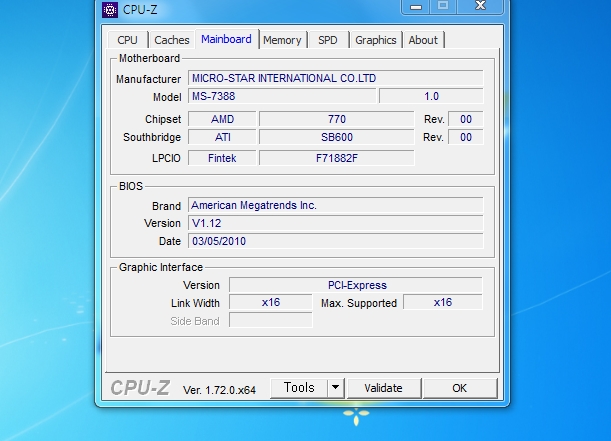Click the BIOS Date field 03/05/2010

tap(335, 241)
